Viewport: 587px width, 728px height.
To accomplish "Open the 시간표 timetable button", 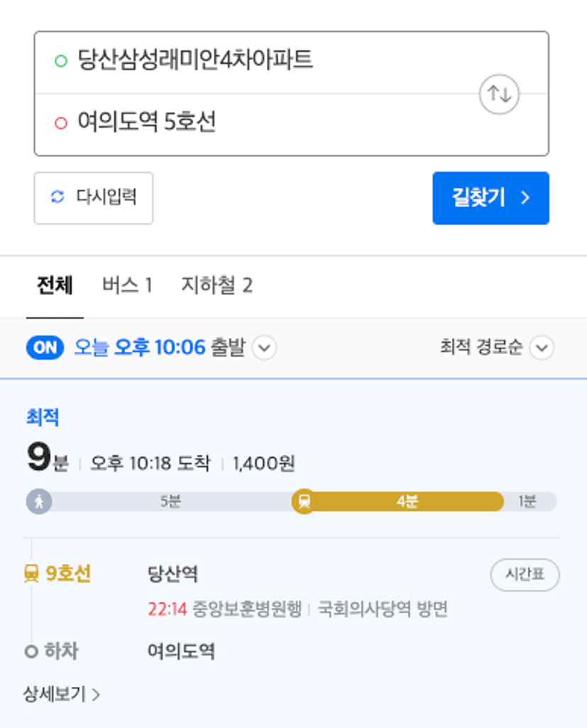I will [x=525, y=575].
